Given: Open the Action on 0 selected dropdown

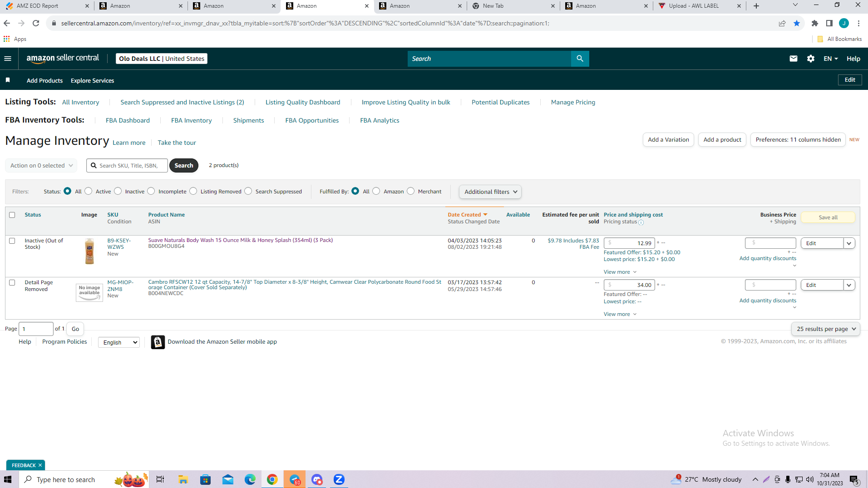Looking at the screenshot, I should click(41, 165).
